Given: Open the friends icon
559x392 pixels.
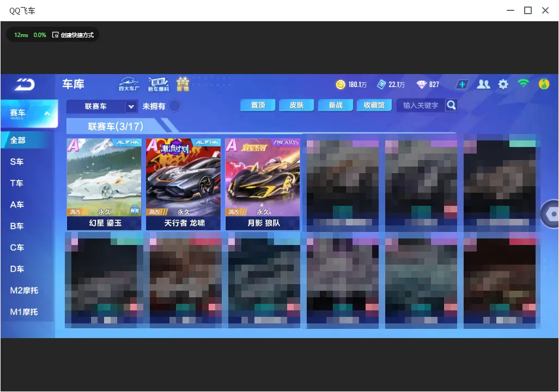Looking at the screenshot, I should 483,84.
